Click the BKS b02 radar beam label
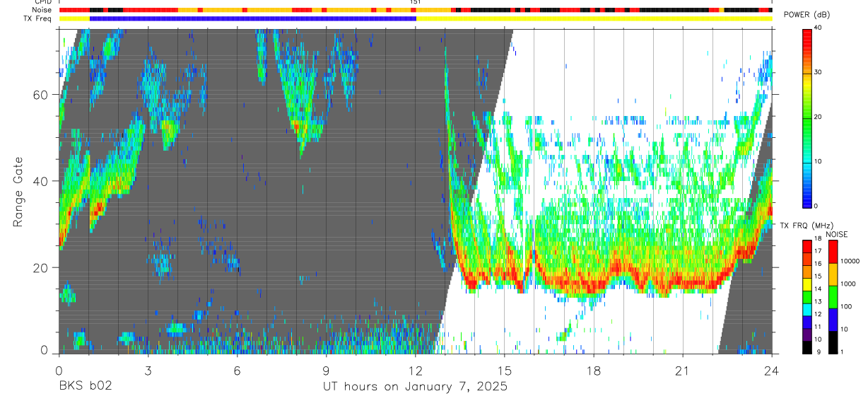This screenshot has width=868, height=401. [x=86, y=387]
